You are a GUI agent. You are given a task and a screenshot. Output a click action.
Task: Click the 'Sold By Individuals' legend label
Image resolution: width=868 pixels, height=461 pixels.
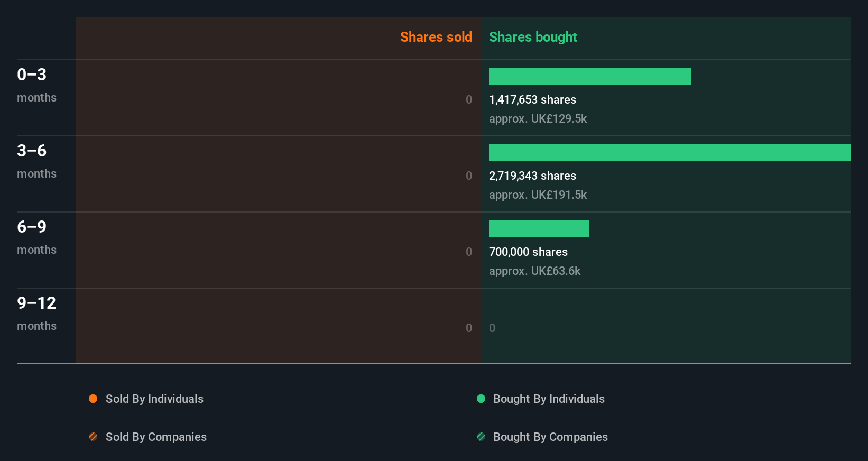pos(154,399)
